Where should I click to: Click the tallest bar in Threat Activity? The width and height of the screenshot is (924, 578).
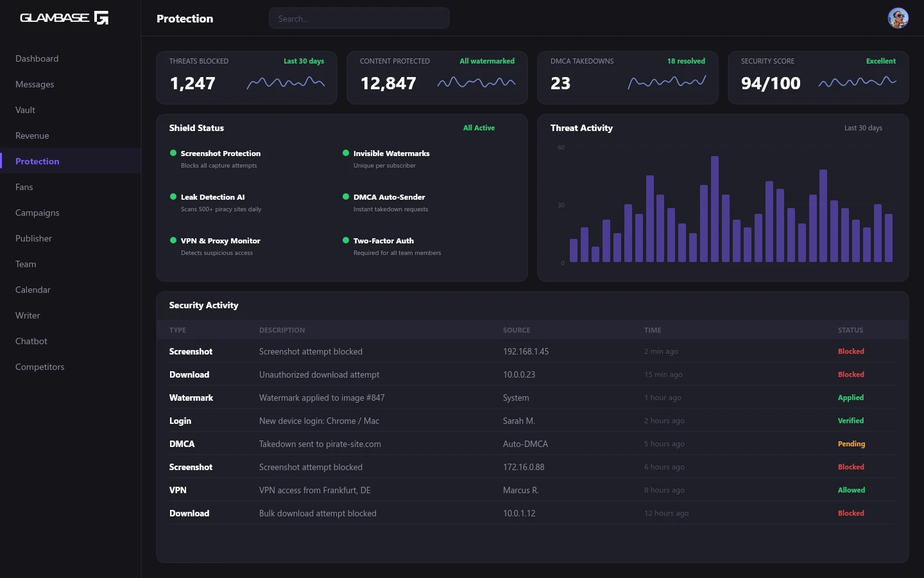714,209
